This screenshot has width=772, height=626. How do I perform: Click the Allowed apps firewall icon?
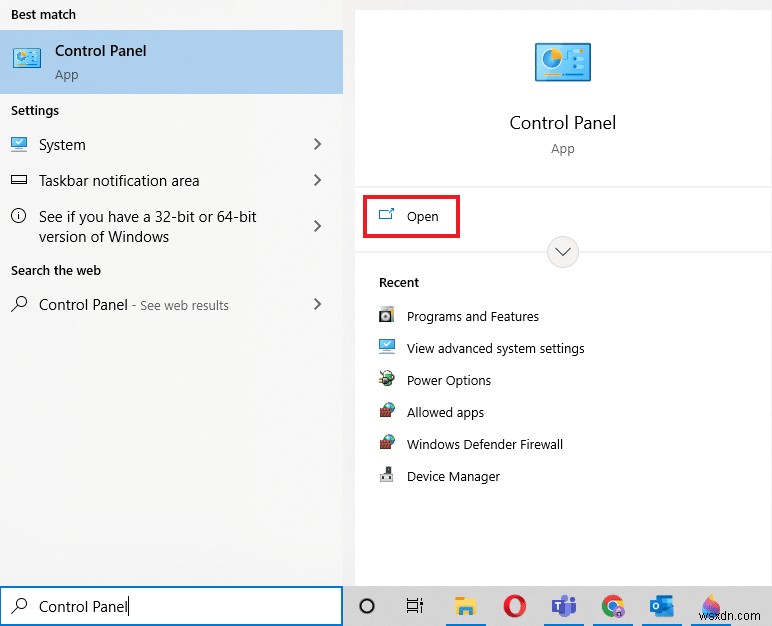(387, 410)
